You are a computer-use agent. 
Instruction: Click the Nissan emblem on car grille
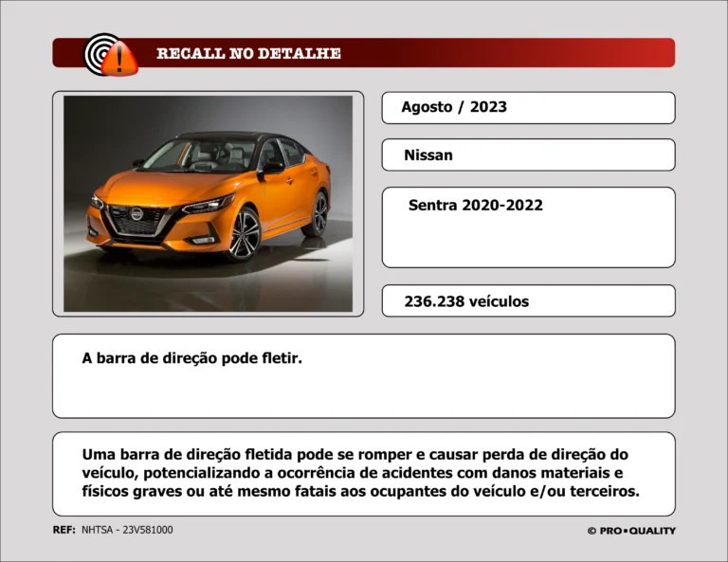(136, 214)
